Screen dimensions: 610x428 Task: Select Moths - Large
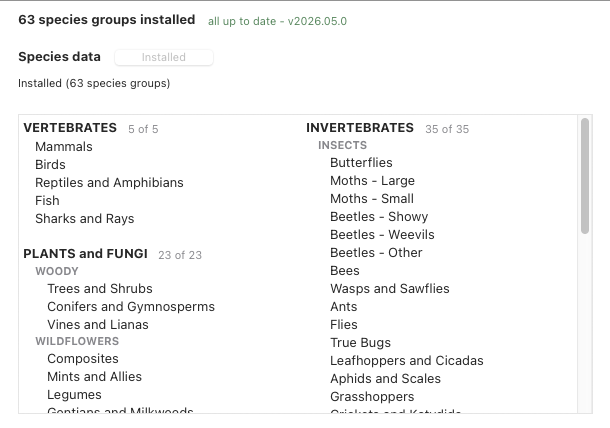[372, 181]
